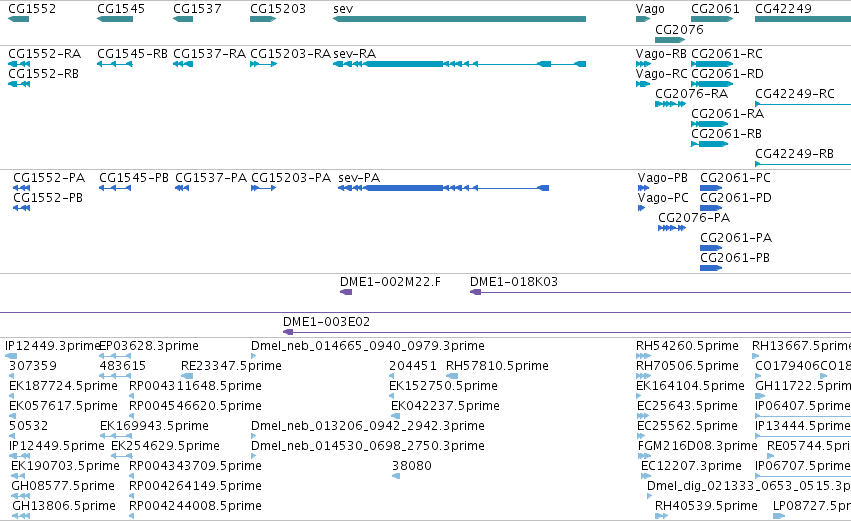Select the RH70506.5prime EST label
Viewport: 851px width, 521px height.
687,366
